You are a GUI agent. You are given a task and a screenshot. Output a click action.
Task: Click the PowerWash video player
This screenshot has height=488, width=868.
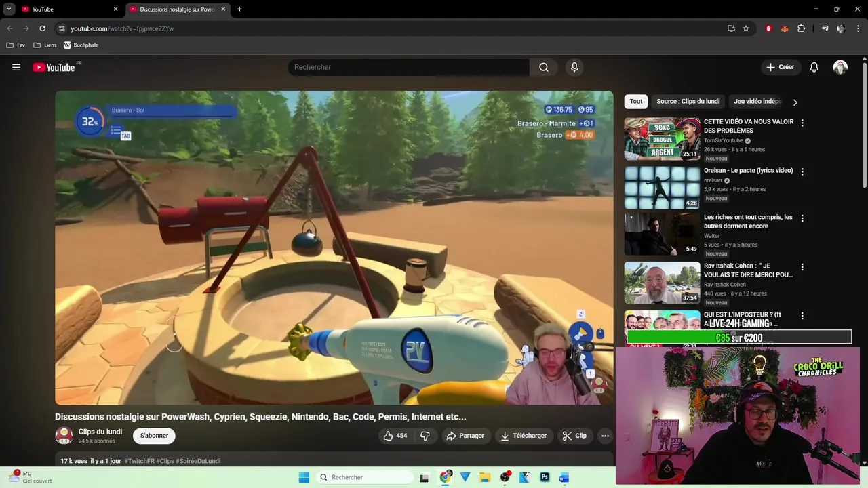(x=334, y=247)
